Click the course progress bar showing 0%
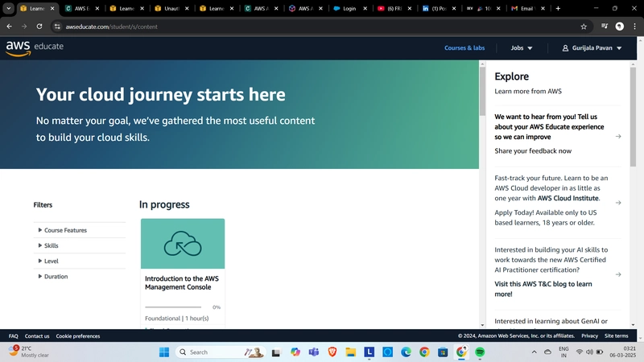Image resolution: width=644 pixels, height=362 pixels. (173, 307)
